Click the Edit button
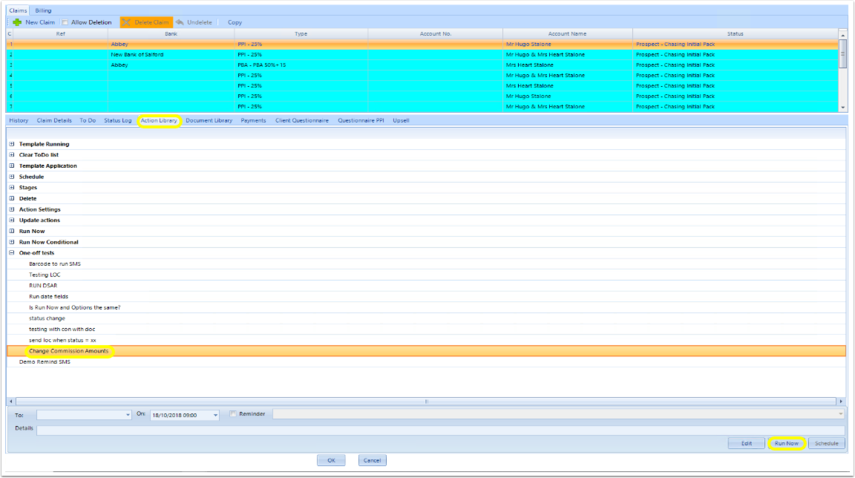Screen dimensions: 855x478 click(746, 443)
